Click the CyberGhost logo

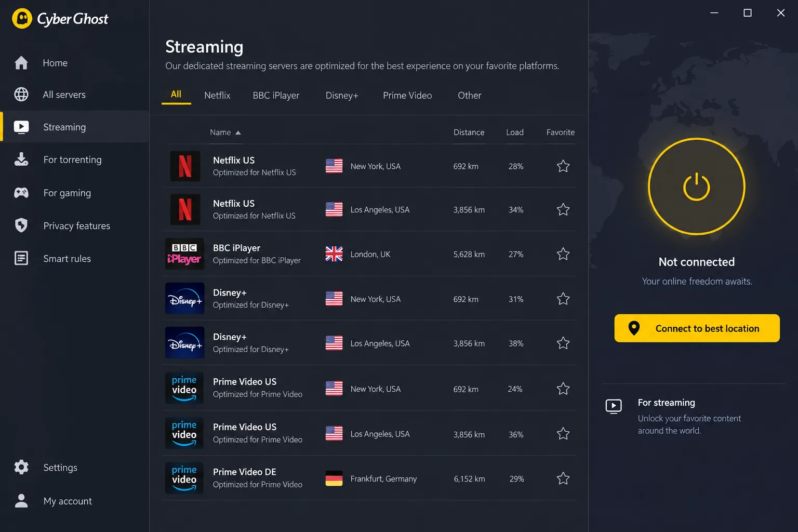(60, 19)
